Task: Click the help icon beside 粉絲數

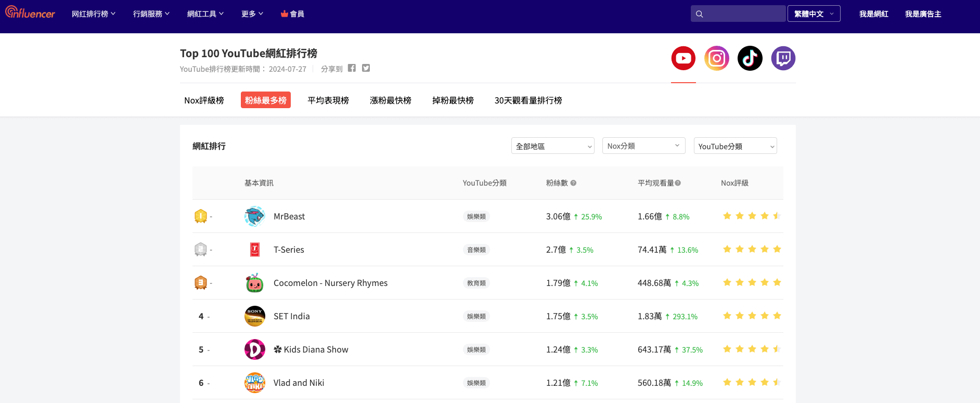Action: (573, 183)
